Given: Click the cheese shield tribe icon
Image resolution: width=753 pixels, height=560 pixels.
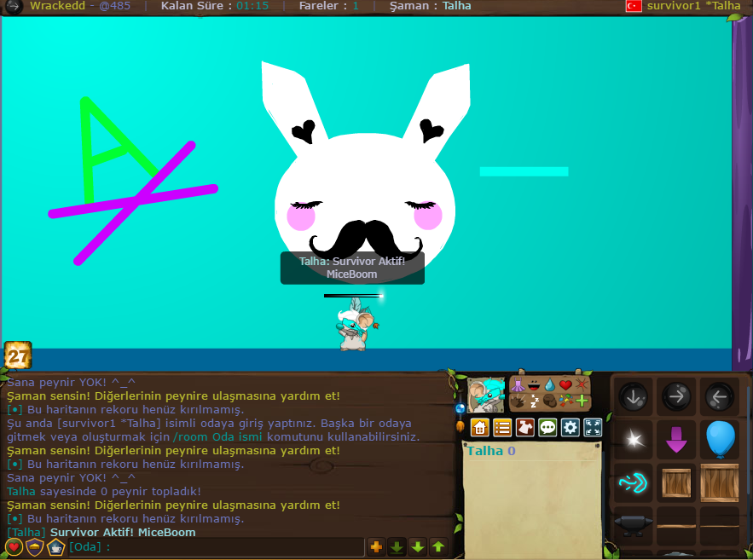Looking at the screenshot, I should coord(35,546).
